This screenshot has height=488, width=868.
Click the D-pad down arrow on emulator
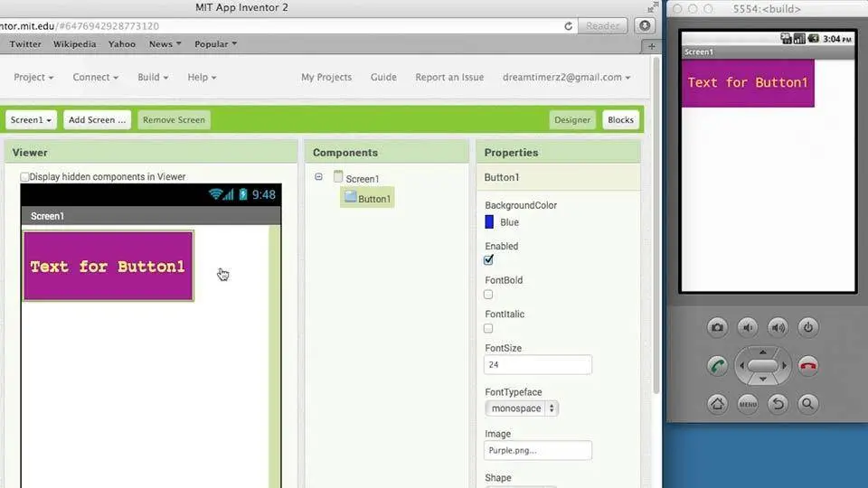point(763,380)
